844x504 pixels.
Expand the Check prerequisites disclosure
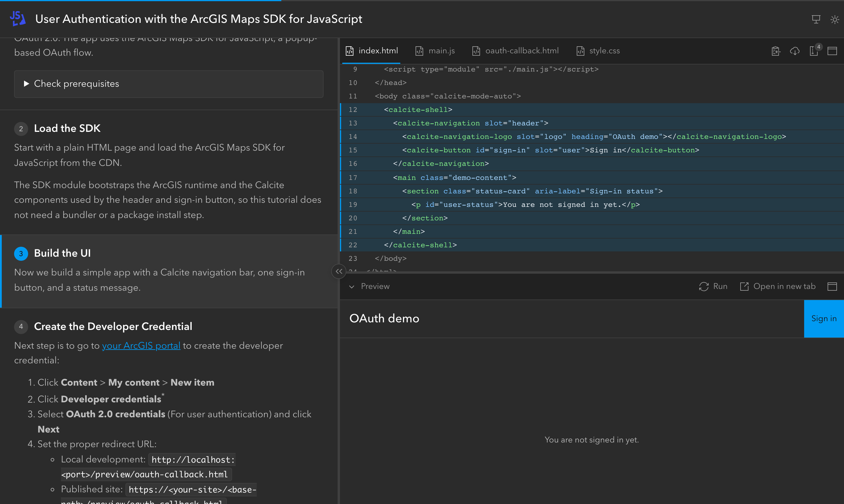pos(169,84)
